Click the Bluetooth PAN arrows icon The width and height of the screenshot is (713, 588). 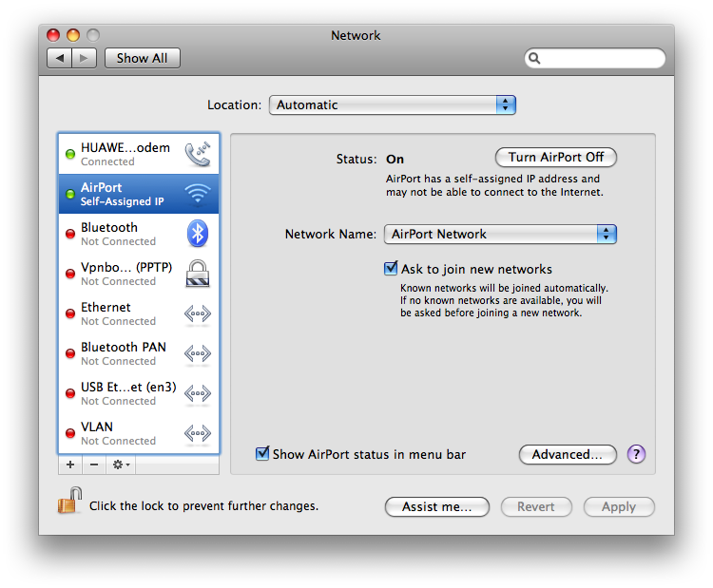[x=198, y=353]
